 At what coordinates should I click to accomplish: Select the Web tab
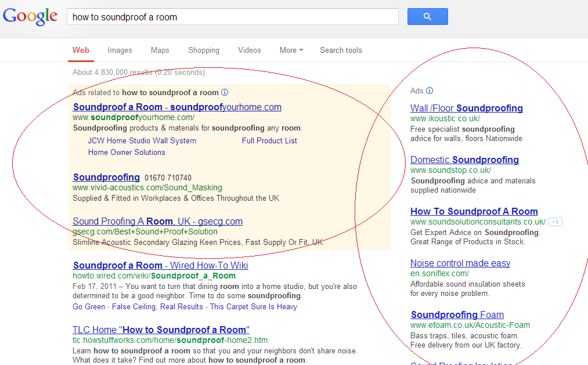pos(81,50)
